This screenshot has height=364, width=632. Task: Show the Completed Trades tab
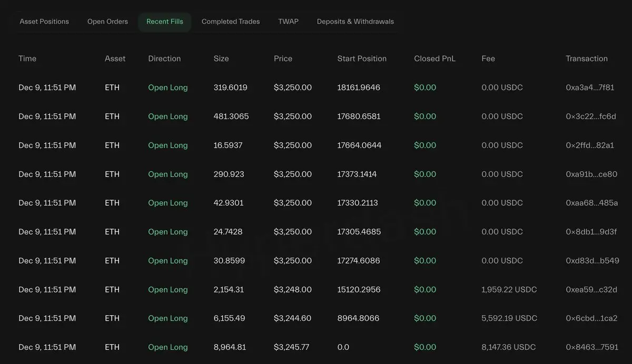(x=231, y=22)
